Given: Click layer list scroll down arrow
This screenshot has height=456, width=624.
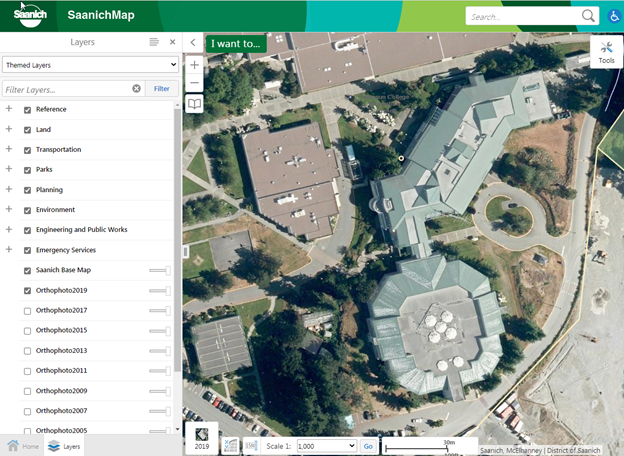Looking at the screenshot, I should click(177, 429).
